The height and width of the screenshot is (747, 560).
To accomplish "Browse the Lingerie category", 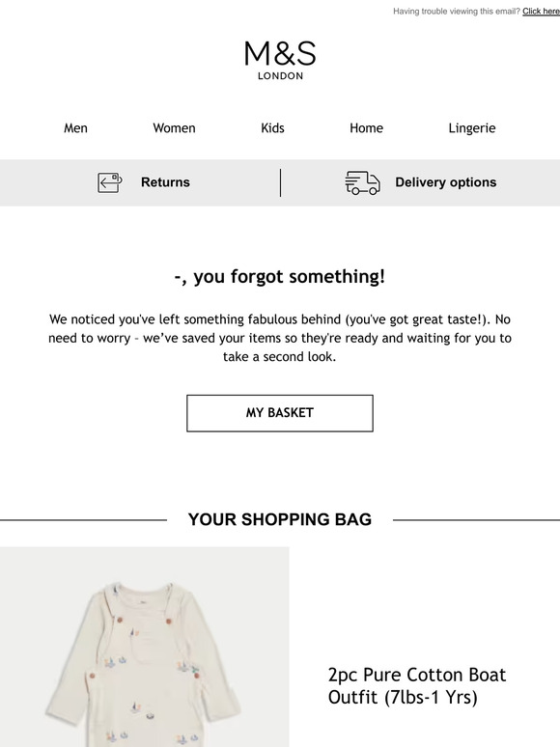I will coord(472,128).
